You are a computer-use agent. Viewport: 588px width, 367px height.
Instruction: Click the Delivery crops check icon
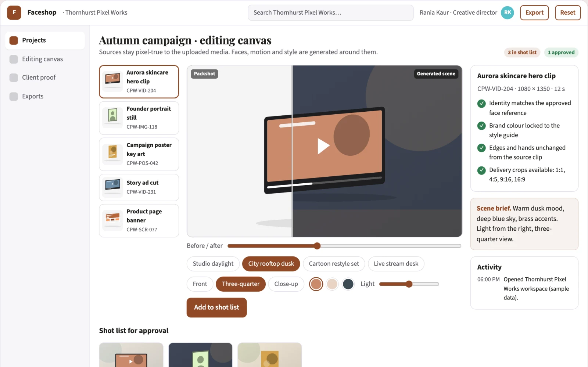pyautogui.click(x=481, y=170)
